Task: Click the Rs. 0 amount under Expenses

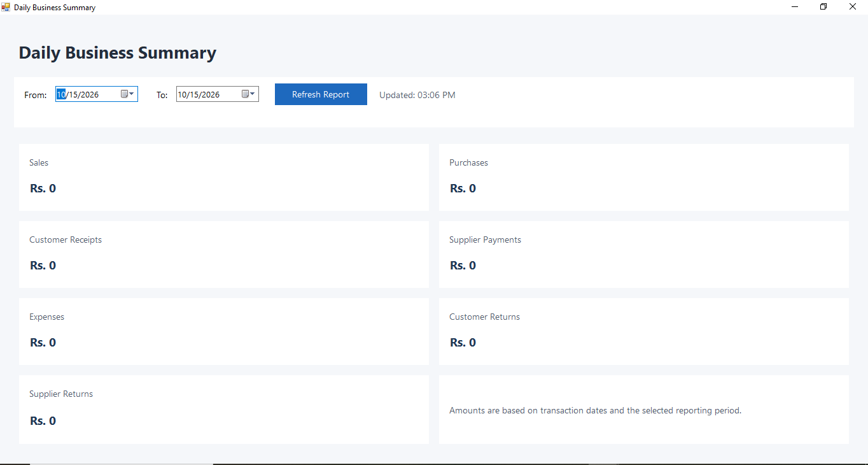Action: [x=43, y=343]
